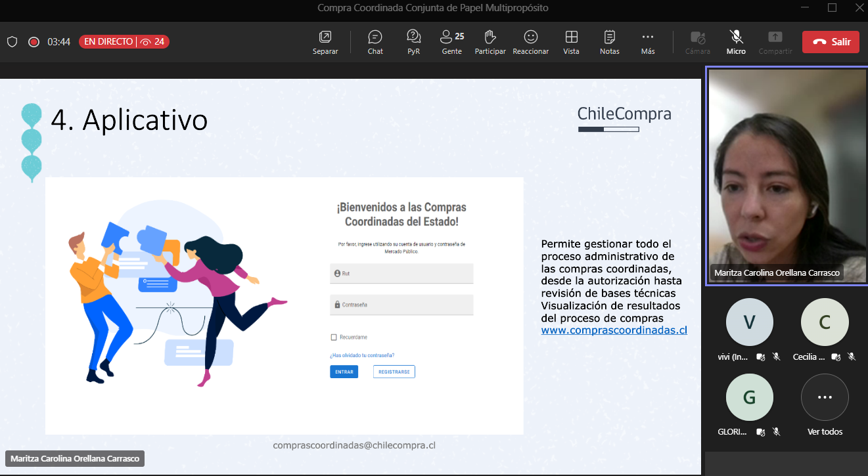Leave the meeting with Salir
This screenshot has height=476, width=868.
(831, 42)
